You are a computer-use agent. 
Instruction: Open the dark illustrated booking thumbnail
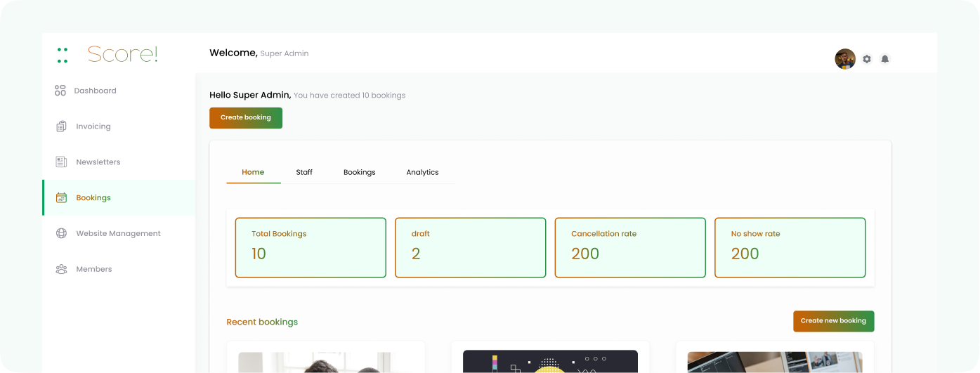(x=550, y=361)
